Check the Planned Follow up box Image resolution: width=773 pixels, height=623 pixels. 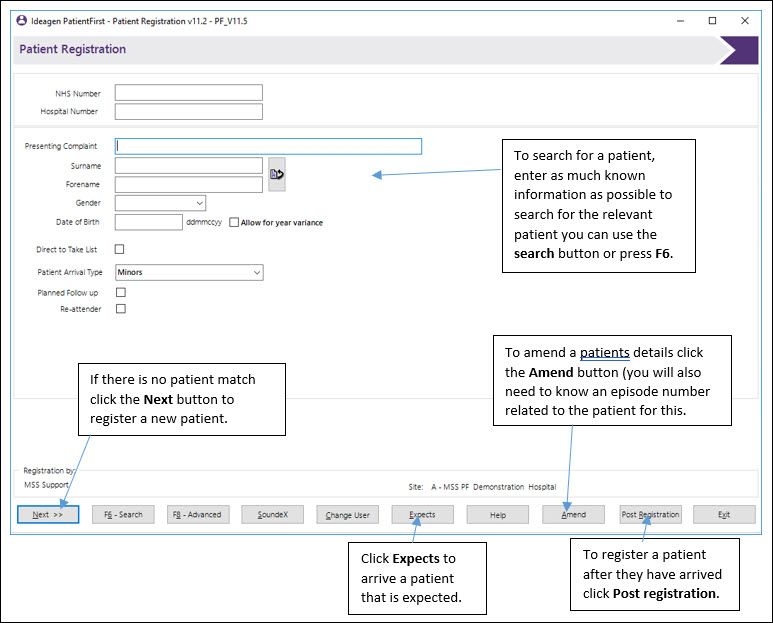click(x=121, y=292)
